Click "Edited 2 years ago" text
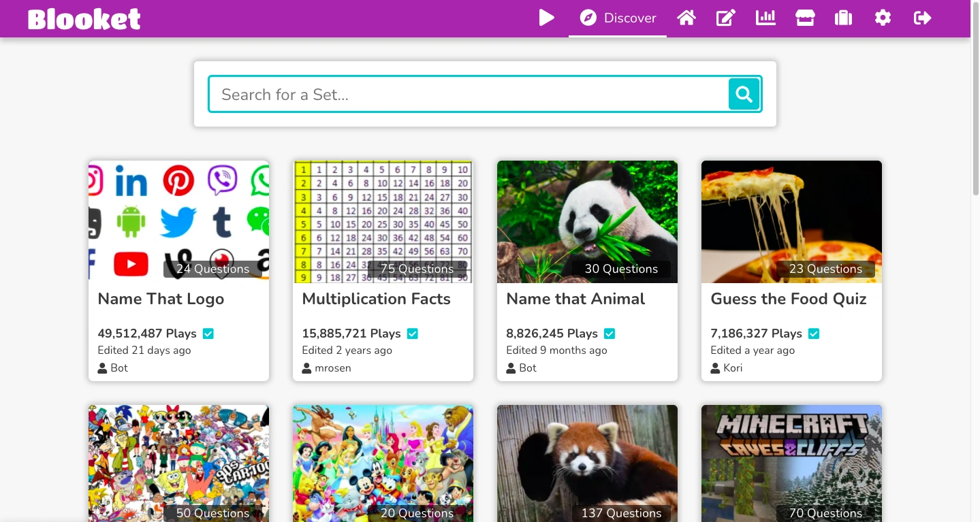Screen dimensions: 980x522 347,350
